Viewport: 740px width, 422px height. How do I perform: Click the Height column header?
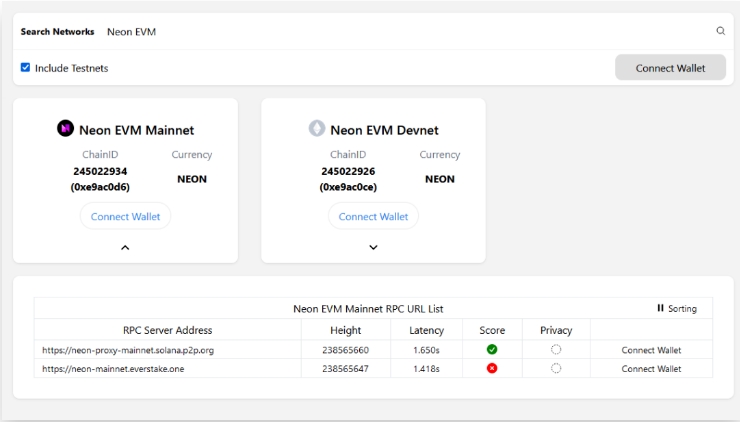[345, 330]
